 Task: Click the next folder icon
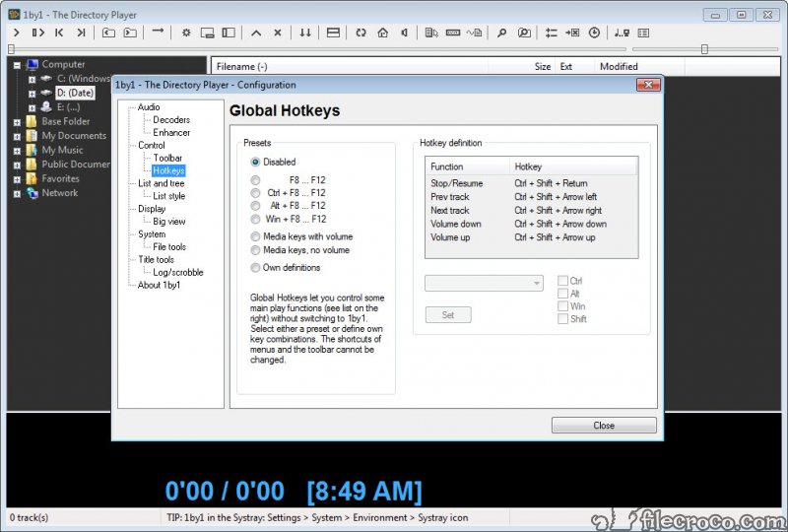click(130, 33)
